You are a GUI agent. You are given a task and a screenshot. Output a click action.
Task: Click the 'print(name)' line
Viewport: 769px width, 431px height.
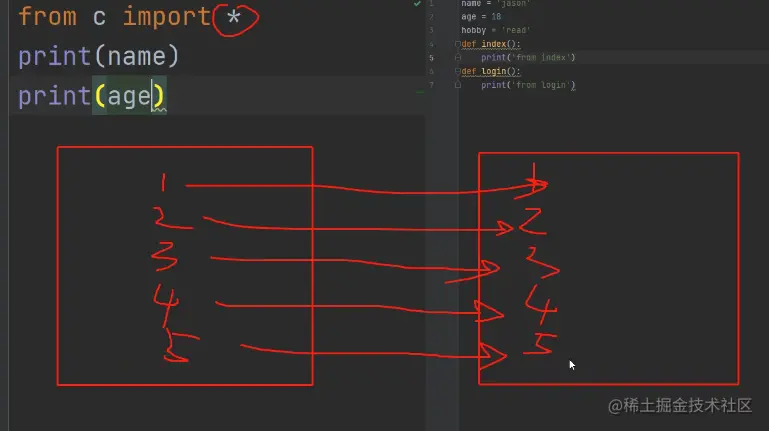(99, 56)
